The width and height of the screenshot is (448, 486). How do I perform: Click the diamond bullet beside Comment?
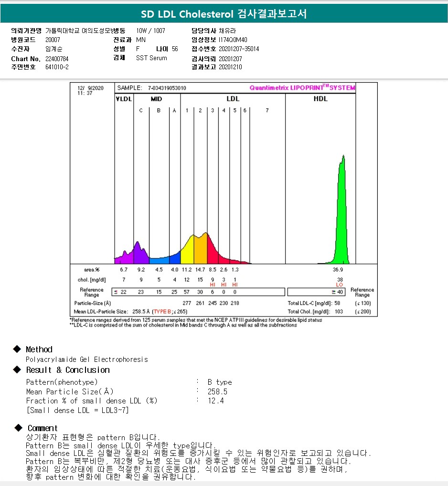(x=19, y=428)
